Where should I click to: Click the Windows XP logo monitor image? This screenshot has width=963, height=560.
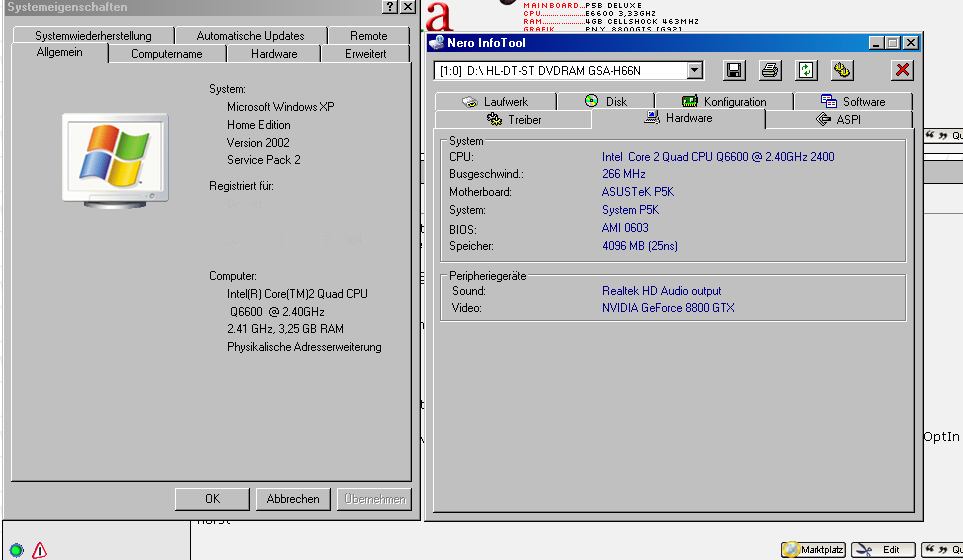115,161
